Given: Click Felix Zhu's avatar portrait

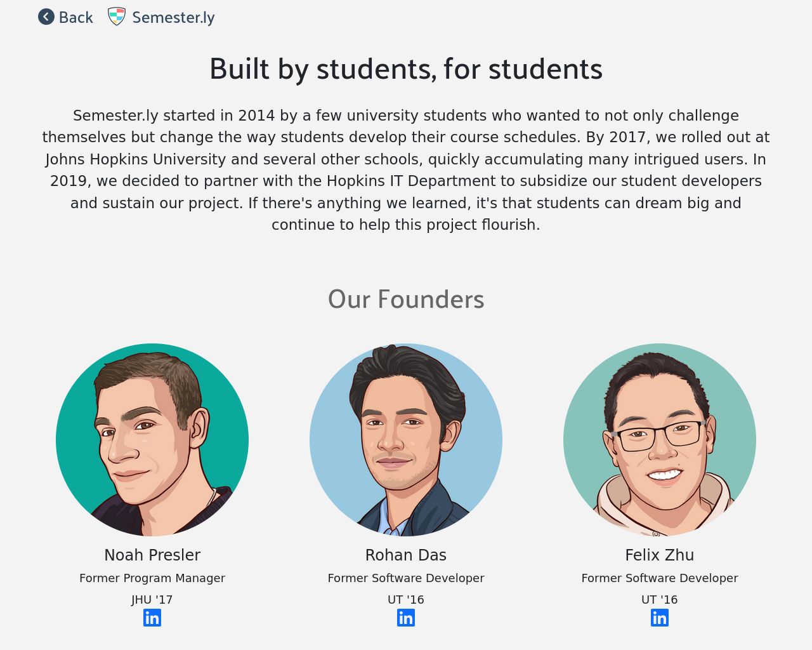Looking at the screenshot, I should tap(660, 440).
